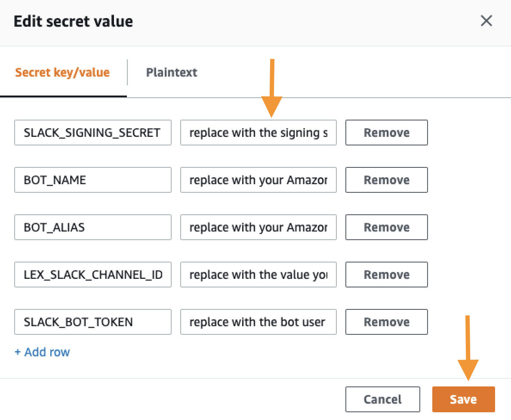Click the + Add row link
This screenshot has height=420, width=511.
tap(42, 352)
